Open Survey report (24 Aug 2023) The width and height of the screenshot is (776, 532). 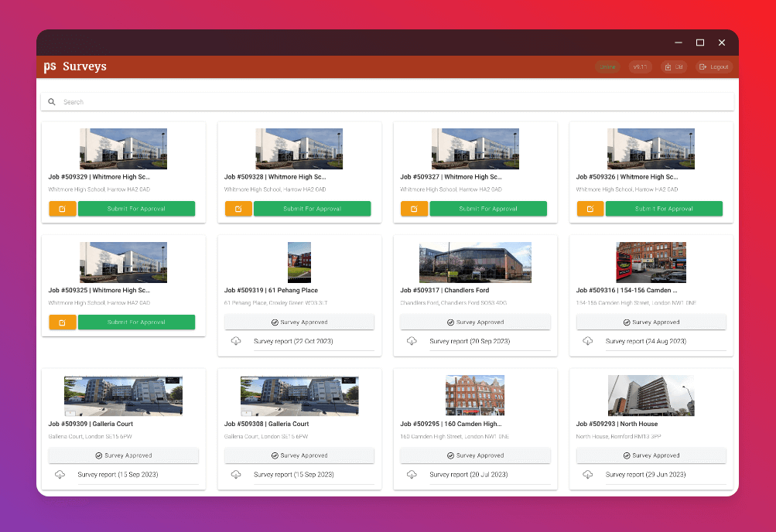[646, 341]
